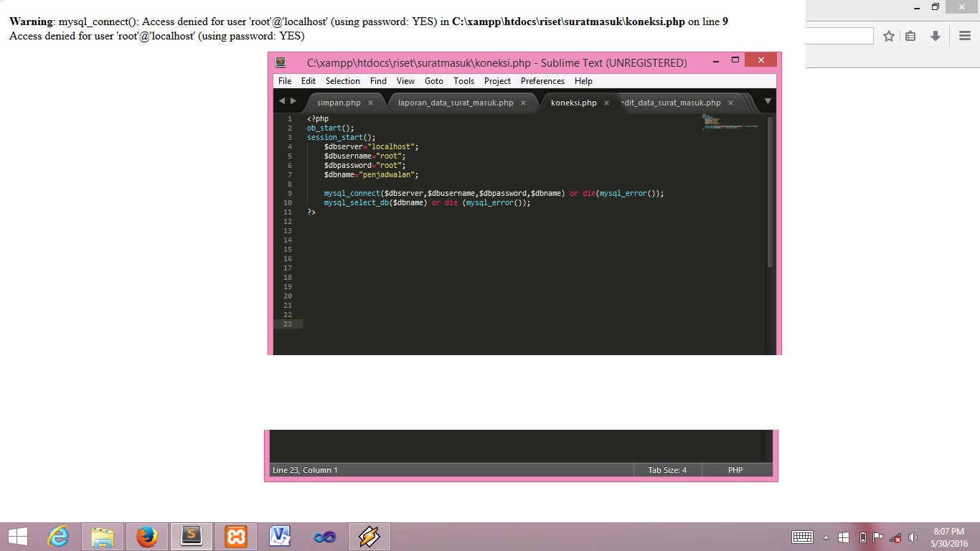Click the Line 23, Column 1 status text

coord(305,470)
